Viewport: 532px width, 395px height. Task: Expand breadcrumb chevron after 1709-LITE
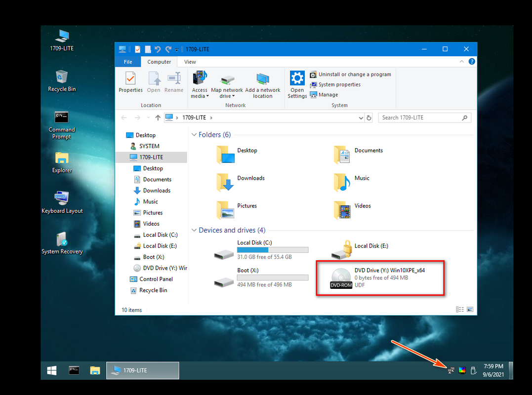pyautogui.click(x=211, y=118)
